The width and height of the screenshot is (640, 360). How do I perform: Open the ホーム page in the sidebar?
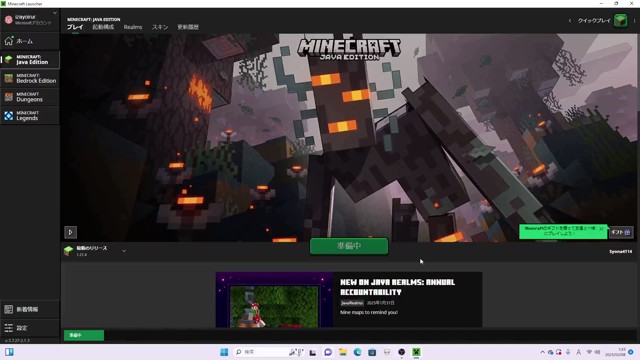pyautogui.click(x=29, y=41)
